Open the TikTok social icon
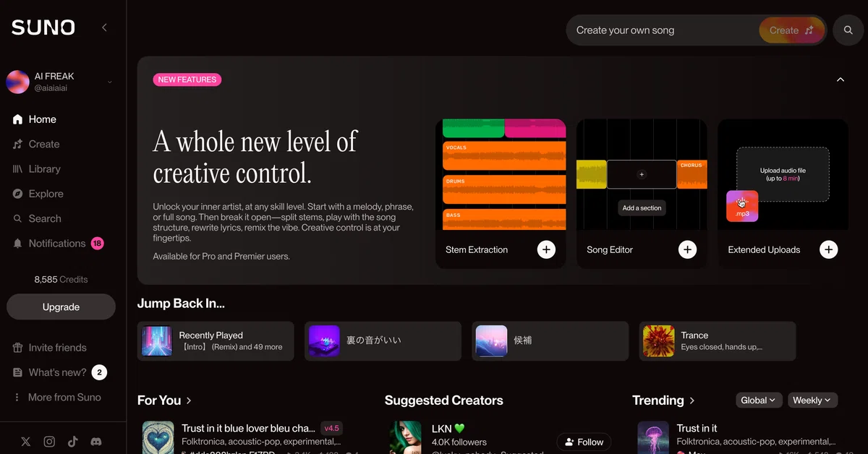This screenshot has height=454, width=868. [x=72, y=442]
